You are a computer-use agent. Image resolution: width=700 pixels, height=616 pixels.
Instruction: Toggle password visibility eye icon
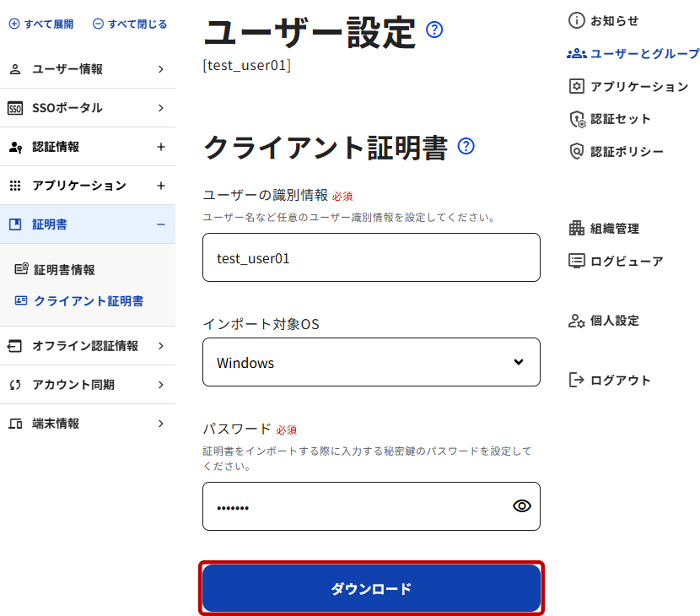tap(522, 506)
